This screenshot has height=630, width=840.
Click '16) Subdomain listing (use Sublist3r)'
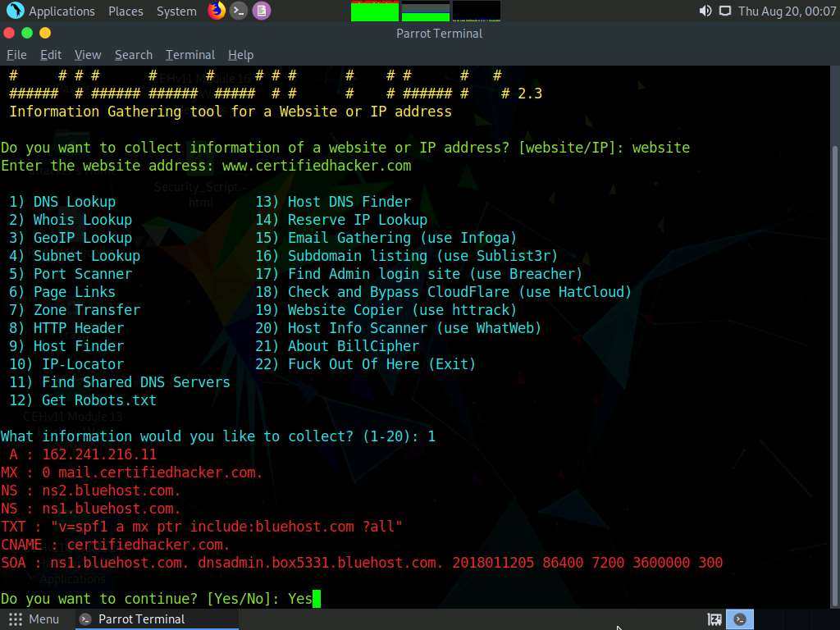(x=407, y=256)
